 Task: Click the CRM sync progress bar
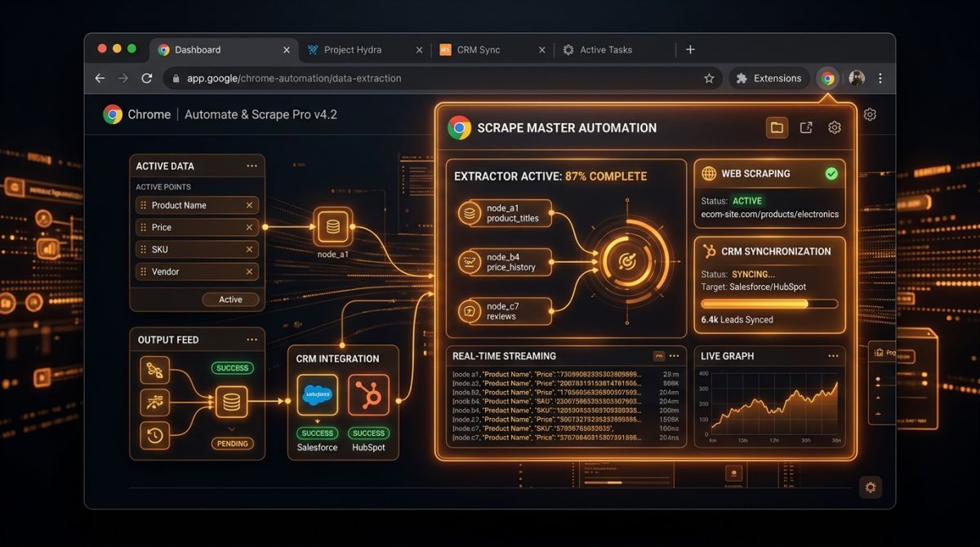[769, 304]
